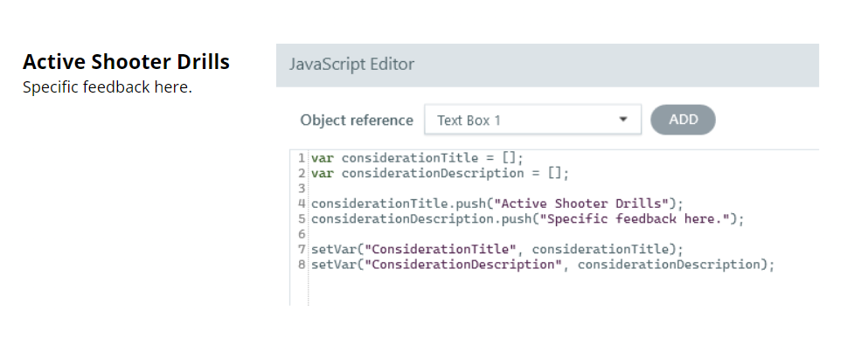Click the Active Shooter Drills heading
The width and height of the screenshot is (868, 352).
click(x=126, y=63)
